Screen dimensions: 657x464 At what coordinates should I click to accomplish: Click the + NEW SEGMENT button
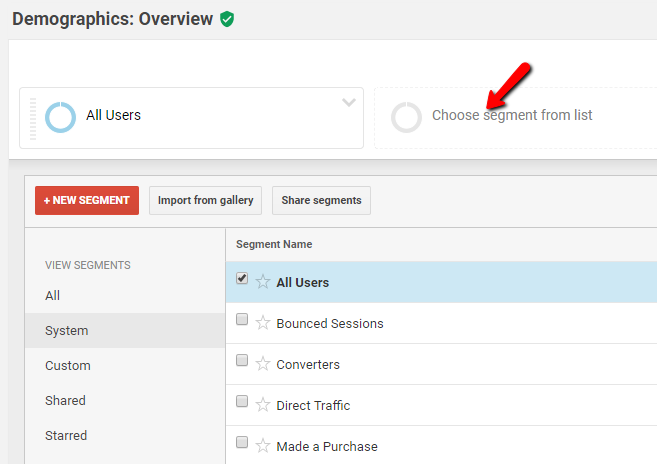(x=87, y=200)
